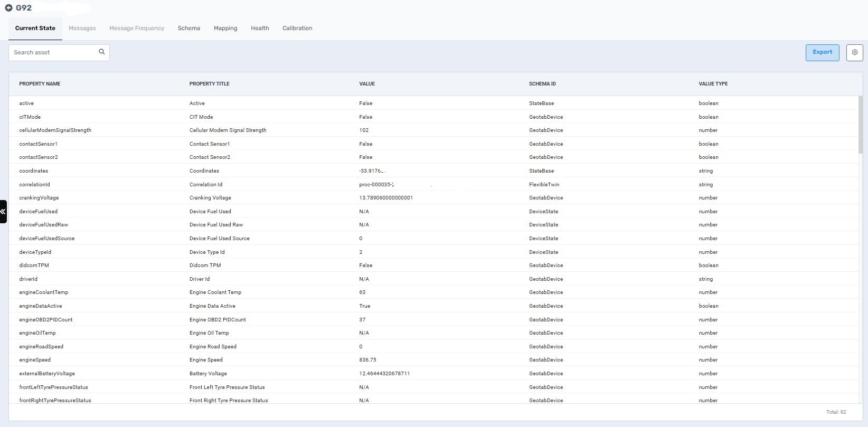Image resolution: width=868 pixels, height=427 pixels.
Task: Open the Calibration tab
Action: pos(297,29)
